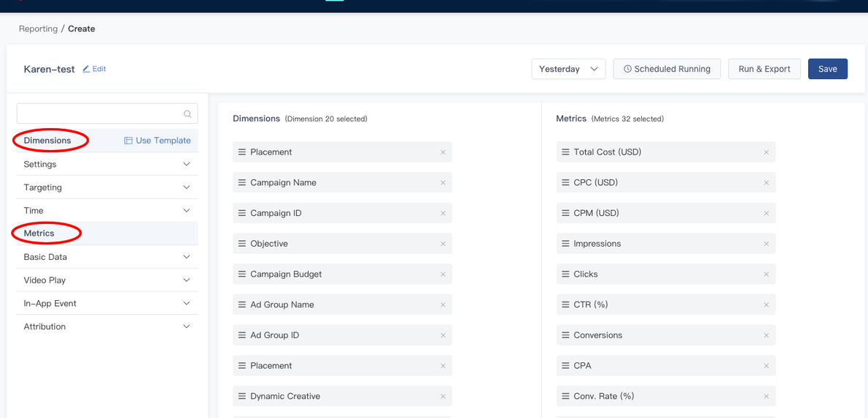Remove Ad Group Name dimension
The image size is (868, 418).
pos(443,305)
